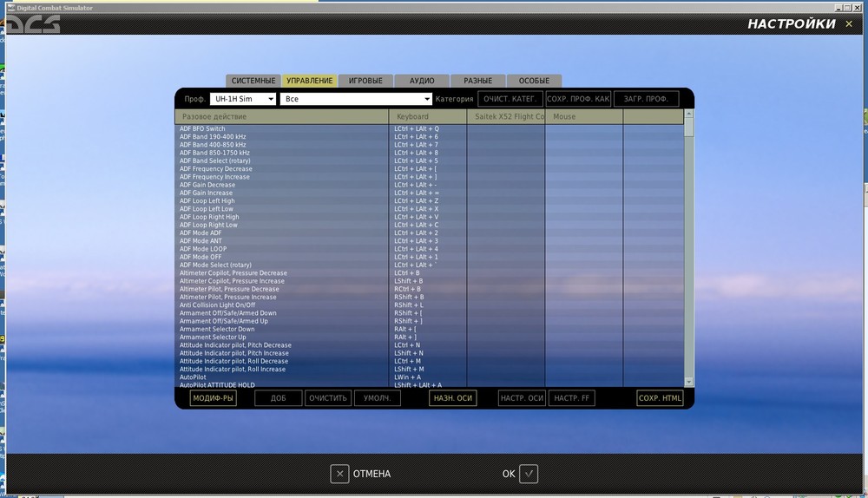Viewport: 868px width, 498px height.
Task: Click the ОТМЕНА label
Action: (x=372, y=474)
